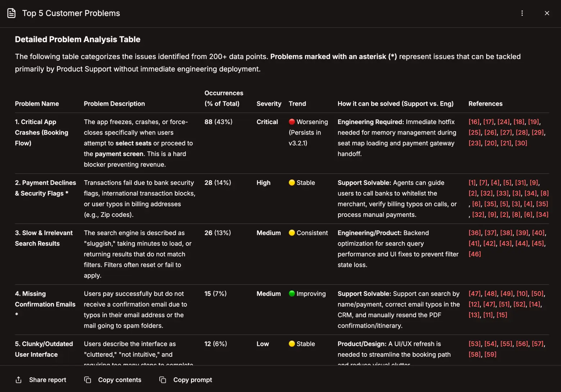This screenshot has height=392, width=561.
Task: Click the red Worsening trend indicator
Action: point(292,122)
